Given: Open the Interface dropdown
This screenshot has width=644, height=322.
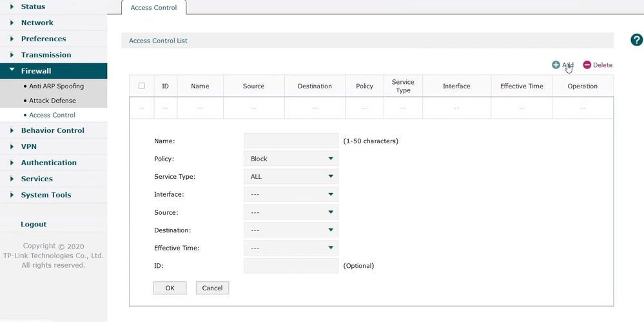Looking at the screenshot, I should [x=291, y=194].
